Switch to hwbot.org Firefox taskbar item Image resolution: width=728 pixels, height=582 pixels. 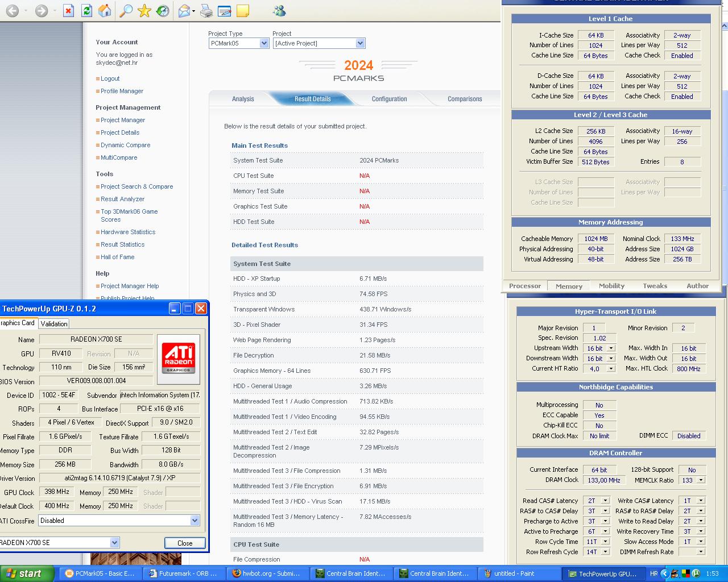267,573
